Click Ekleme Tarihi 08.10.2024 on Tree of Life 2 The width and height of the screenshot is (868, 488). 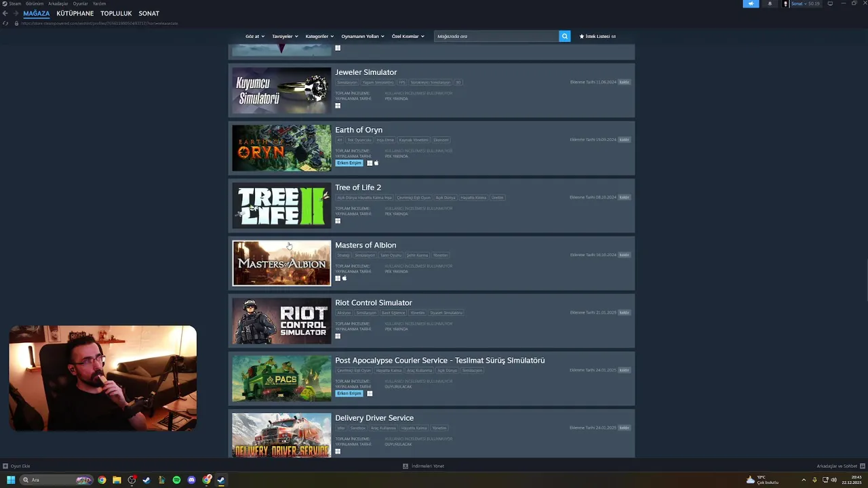(x=593, y=197)
